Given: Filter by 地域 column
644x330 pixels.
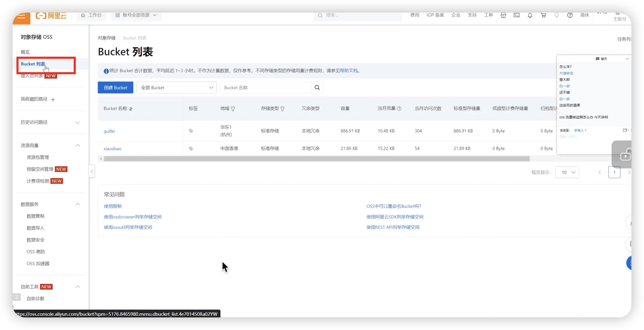Looking at the screenshot, I should (x=233, y=109).
